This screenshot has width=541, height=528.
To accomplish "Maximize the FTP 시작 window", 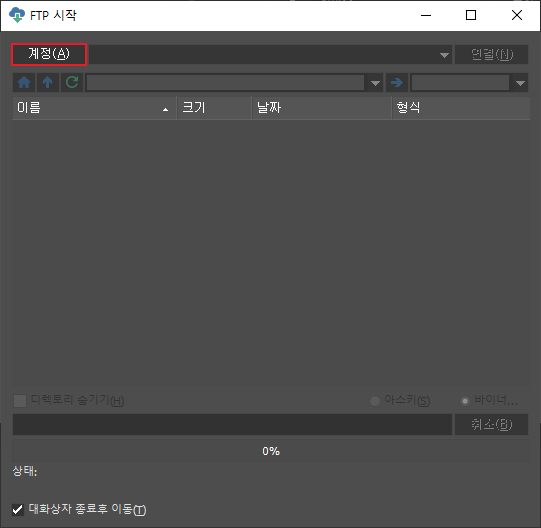I will point(471,15).
